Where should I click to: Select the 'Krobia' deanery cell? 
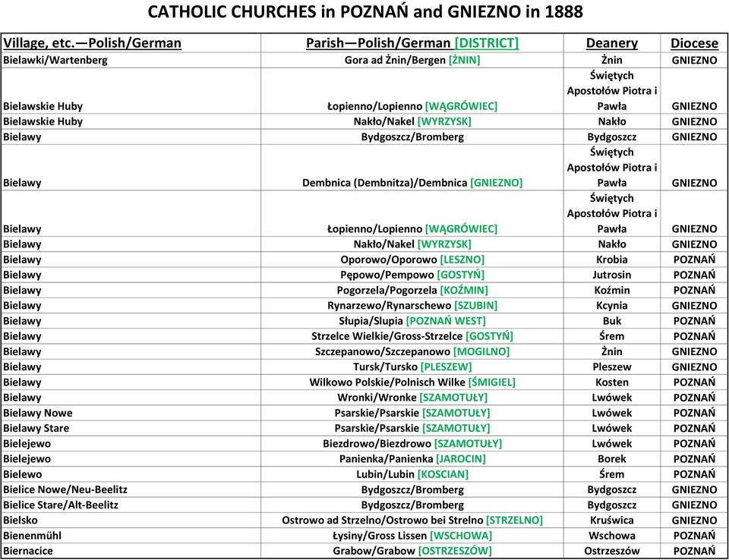[612, 260]
